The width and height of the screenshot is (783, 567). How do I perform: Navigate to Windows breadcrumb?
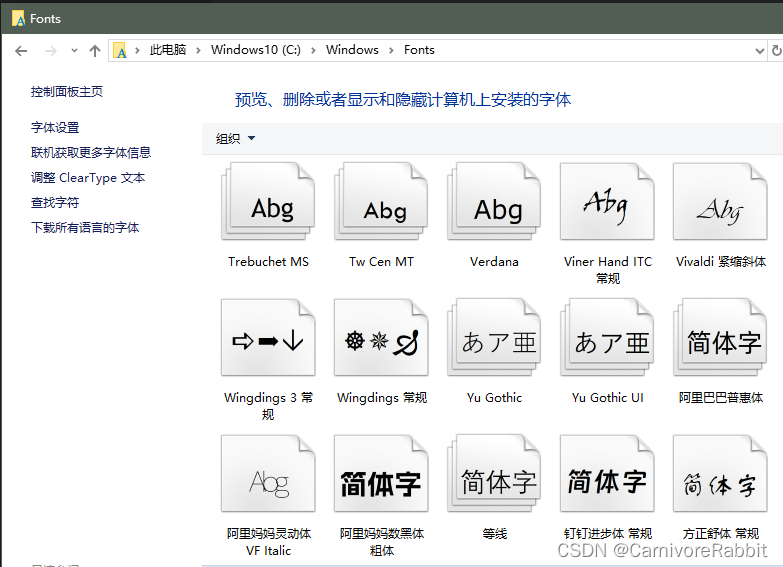(x=352, y=50)
